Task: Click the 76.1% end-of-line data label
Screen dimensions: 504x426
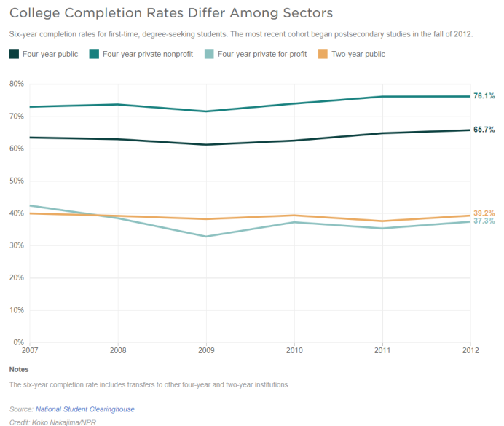Action: pos(484,95)
